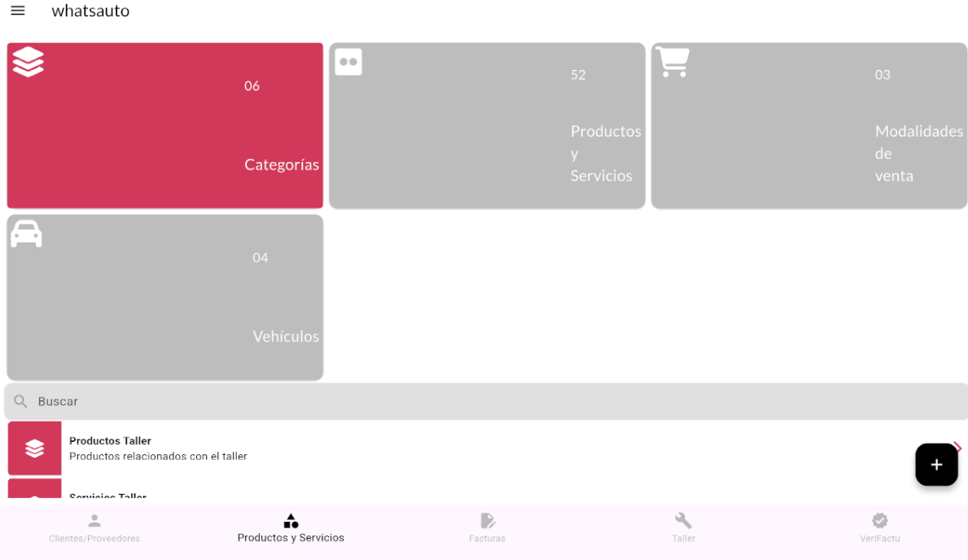Switch to Clientes/Proveedores tab

point(94,528)
